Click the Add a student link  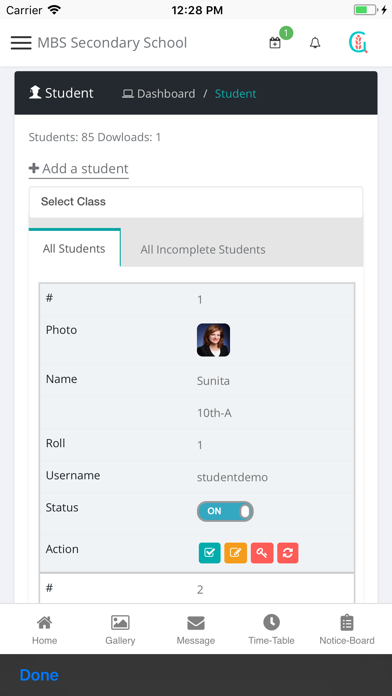pos(79,169)
